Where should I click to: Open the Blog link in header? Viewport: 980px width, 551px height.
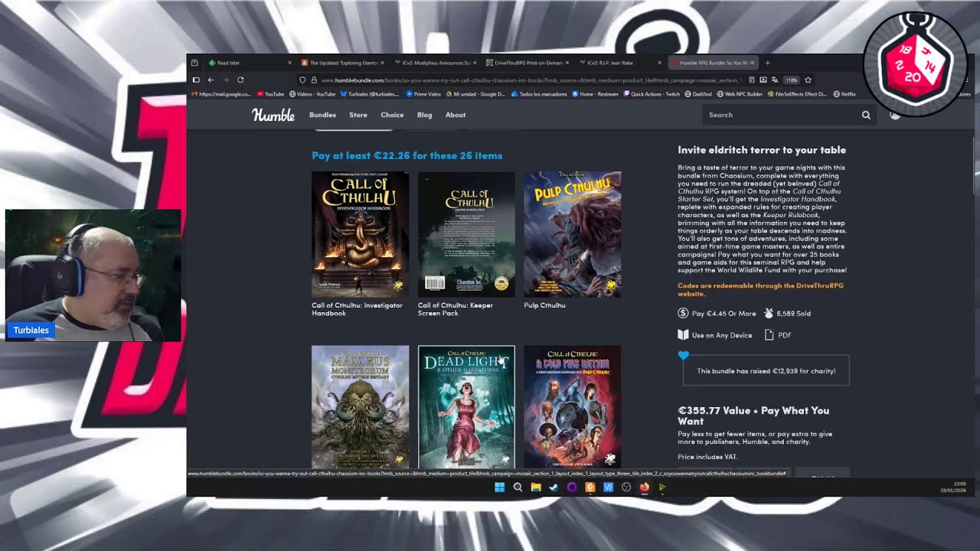tap(424, 115)
